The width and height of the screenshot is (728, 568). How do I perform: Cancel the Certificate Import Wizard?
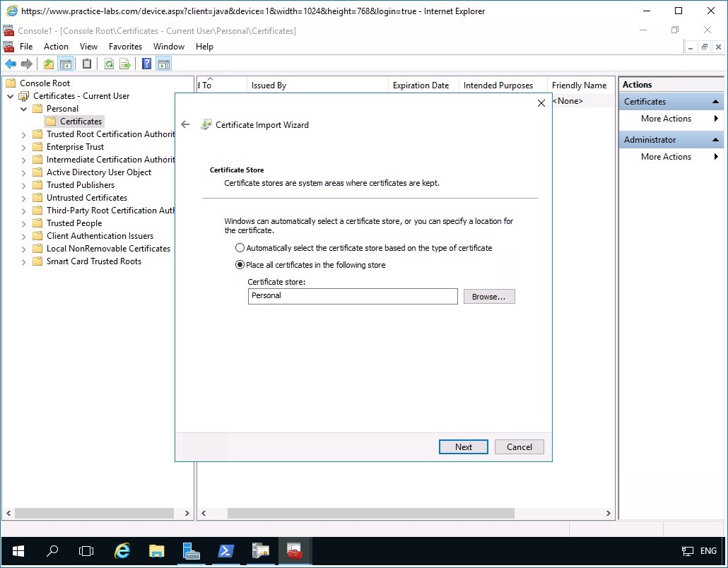tap(519, 446)
